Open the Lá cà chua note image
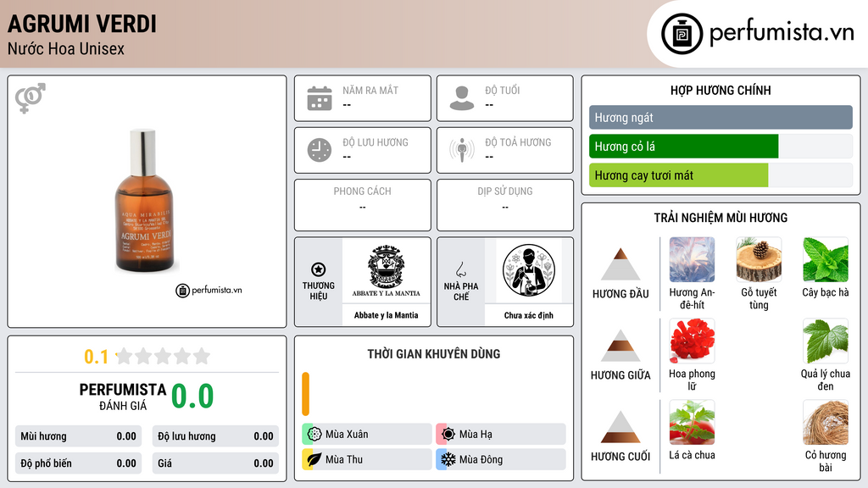The height and width of the screenshot is (488, 868). pyautogui.click(x=692, y=422)
